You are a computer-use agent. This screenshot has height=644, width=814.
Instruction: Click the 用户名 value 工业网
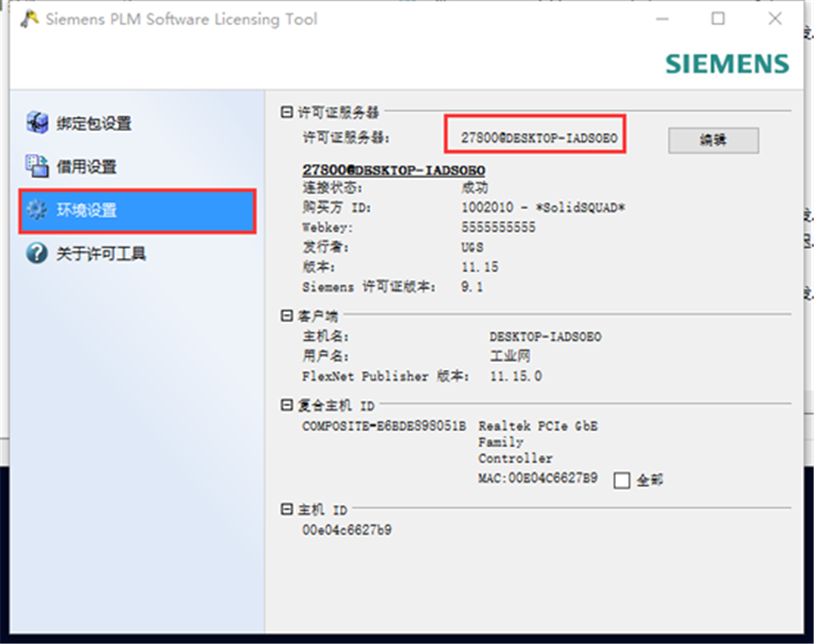pyautogui.click(x=510, y=355)
